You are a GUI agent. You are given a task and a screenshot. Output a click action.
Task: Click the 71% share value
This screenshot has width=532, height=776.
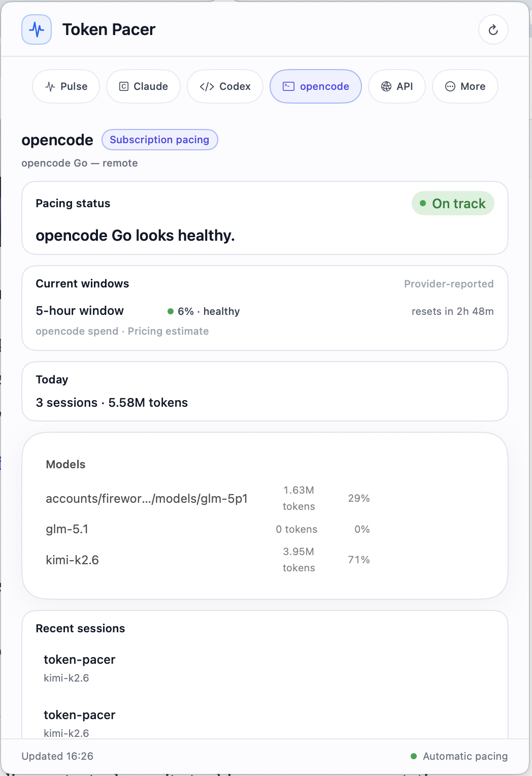point(359,560)
